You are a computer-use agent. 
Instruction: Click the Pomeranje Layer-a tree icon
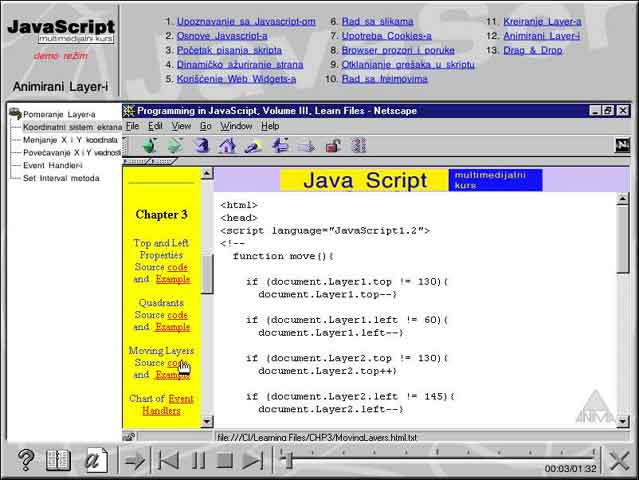pos(15,113)
